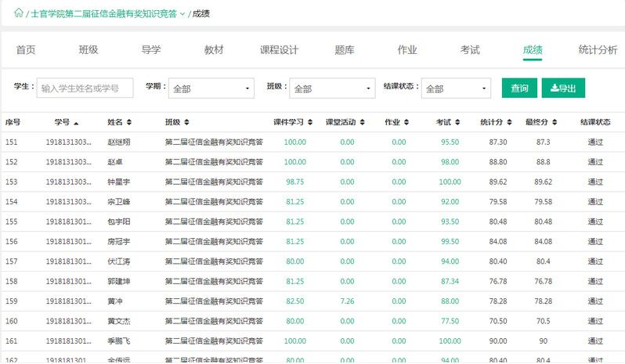Open exam score 93.50 for 包宇阳

(x=450, y=222)
